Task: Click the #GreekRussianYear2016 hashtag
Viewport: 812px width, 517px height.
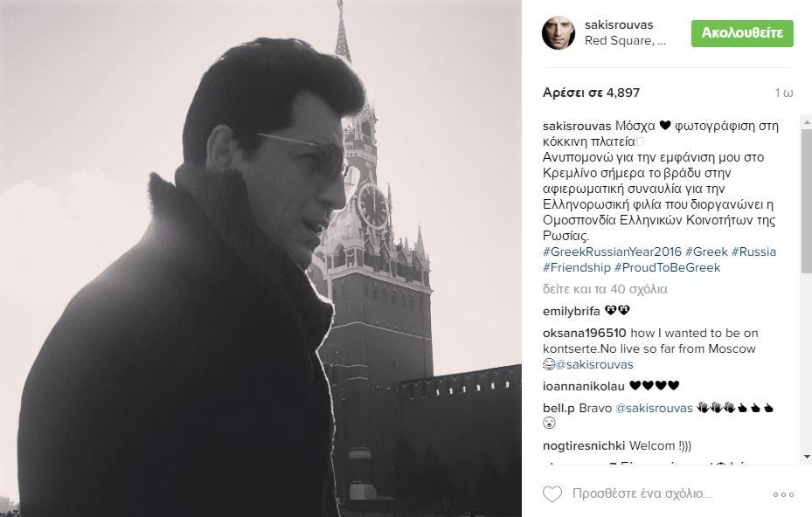Action: point(612,252)
